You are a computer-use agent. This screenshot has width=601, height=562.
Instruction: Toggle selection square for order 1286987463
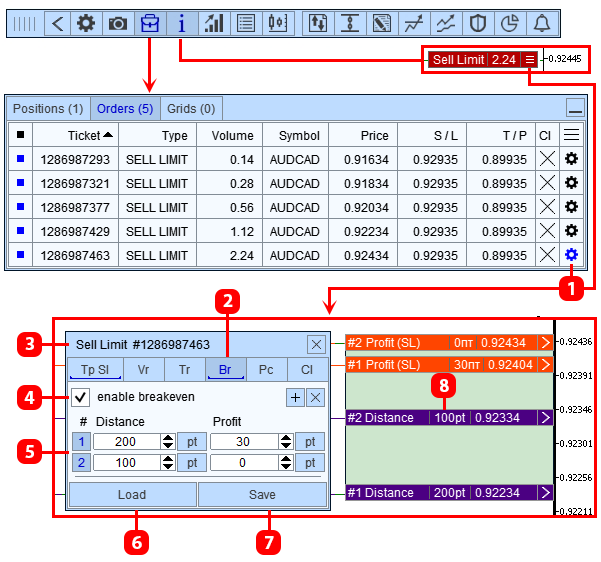(x=21, y=254)
